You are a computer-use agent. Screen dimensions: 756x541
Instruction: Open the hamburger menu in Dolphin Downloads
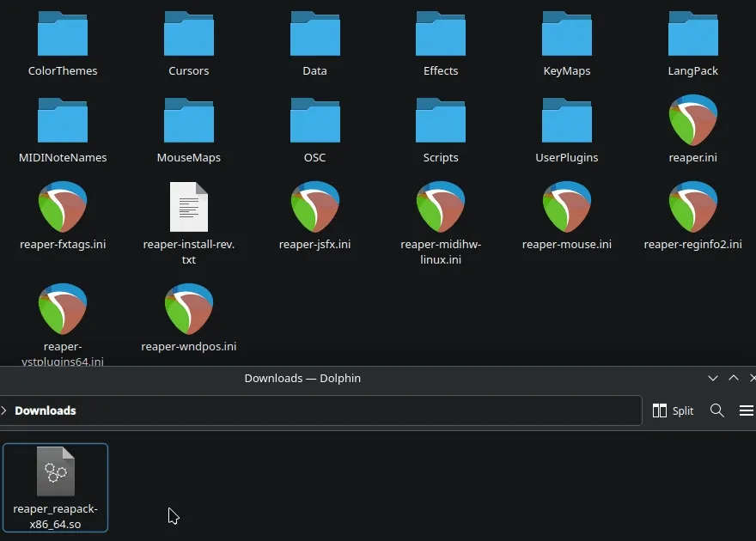[x=747, y=410]
